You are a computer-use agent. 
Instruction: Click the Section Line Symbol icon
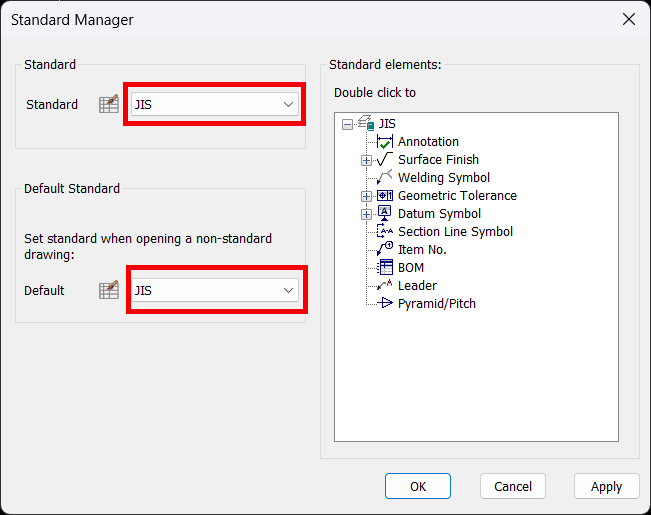tap(384, 231)
